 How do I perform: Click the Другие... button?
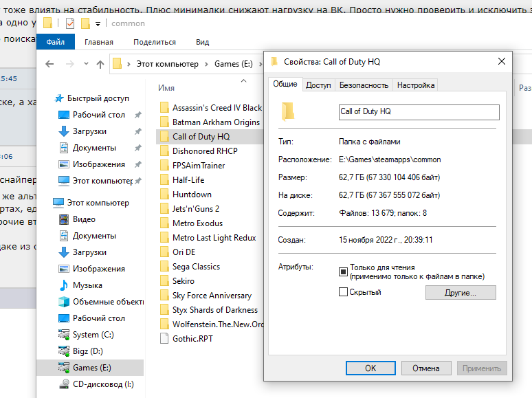click(x=461, y=292)
